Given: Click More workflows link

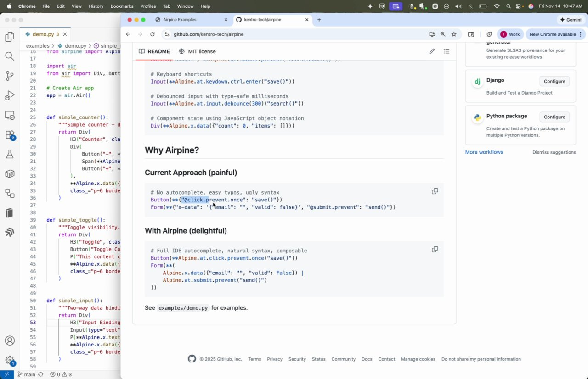Looking at the screenshot, I should 484,152.
